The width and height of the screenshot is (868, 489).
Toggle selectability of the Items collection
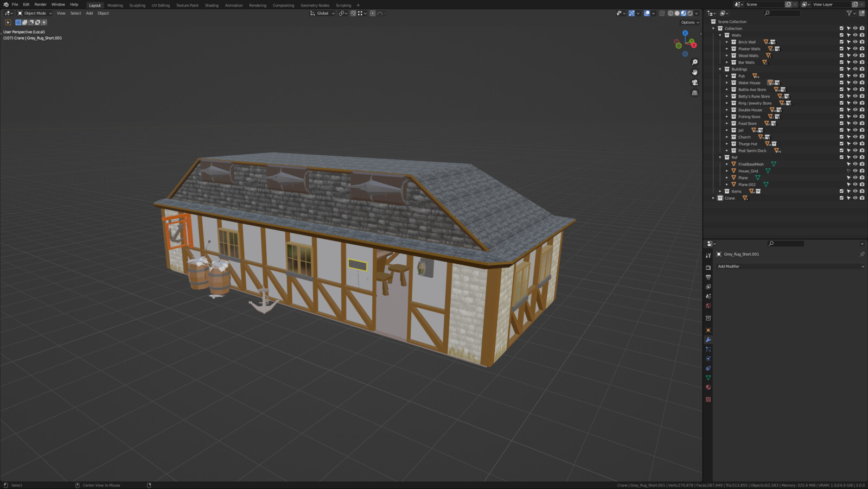848,191
